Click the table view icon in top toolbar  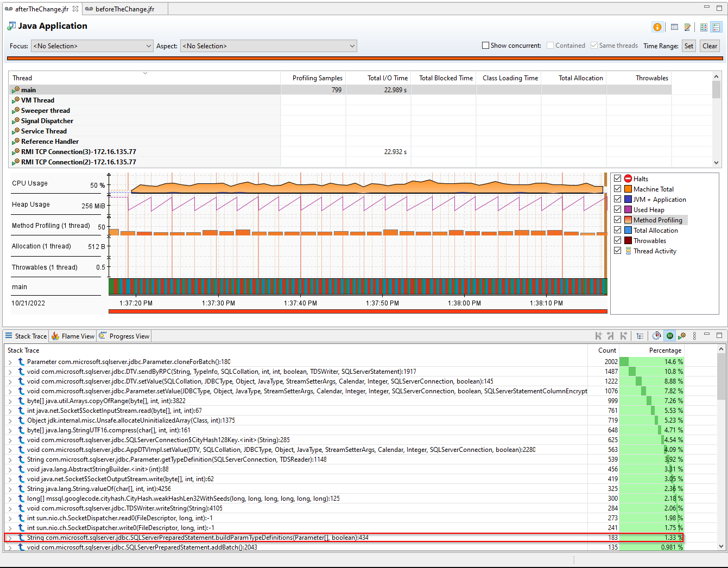pos(674,27)
